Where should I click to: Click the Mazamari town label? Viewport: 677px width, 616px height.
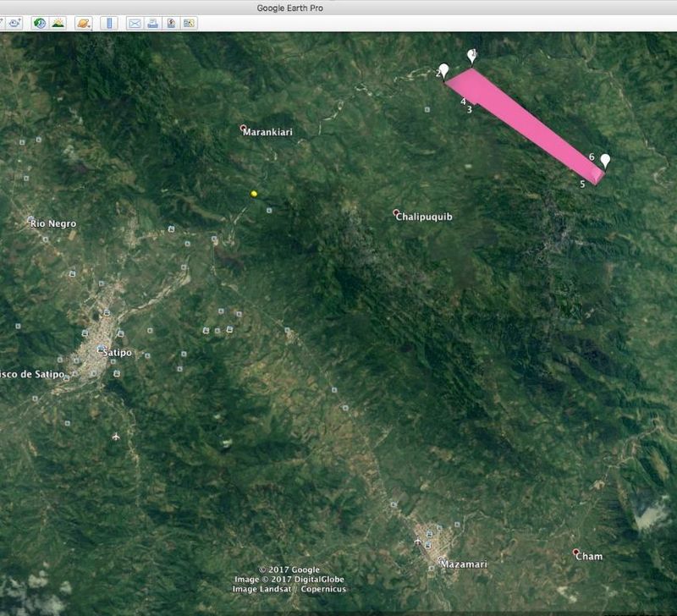(x=464, y=564)
